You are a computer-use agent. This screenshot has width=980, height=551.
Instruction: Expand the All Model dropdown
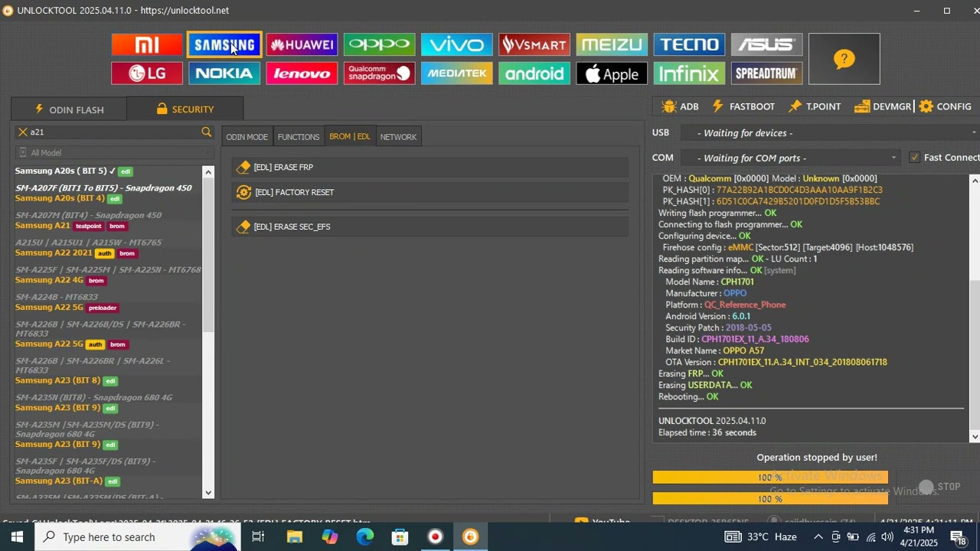[113, 152]
